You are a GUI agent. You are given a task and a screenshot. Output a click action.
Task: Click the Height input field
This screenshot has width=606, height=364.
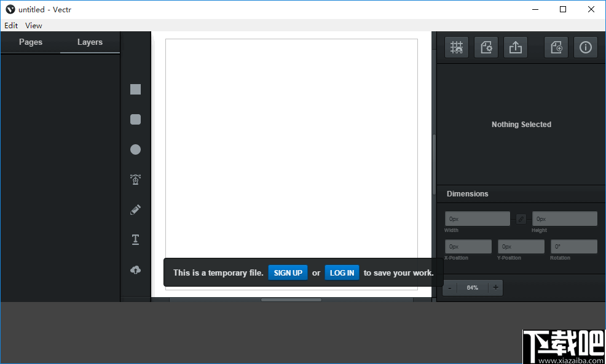tap(565, 219)
